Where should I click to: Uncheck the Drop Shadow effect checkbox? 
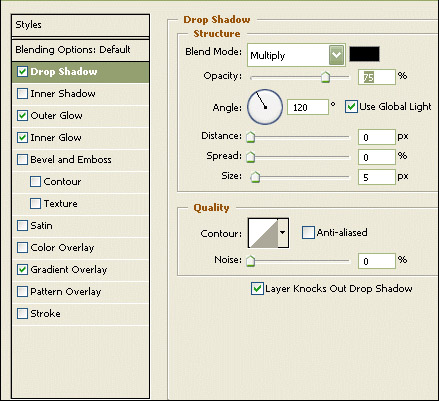coord(22,72)
